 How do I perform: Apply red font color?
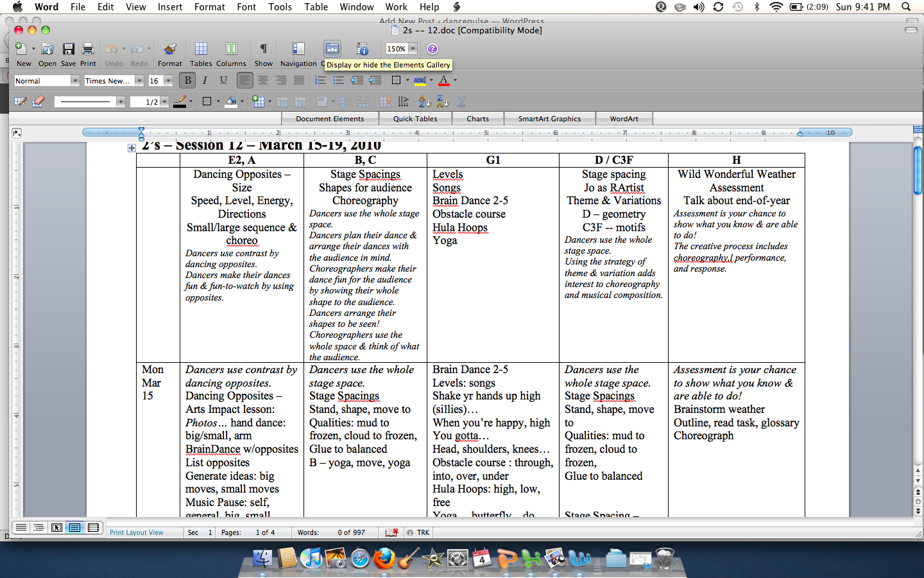(444, 80)
